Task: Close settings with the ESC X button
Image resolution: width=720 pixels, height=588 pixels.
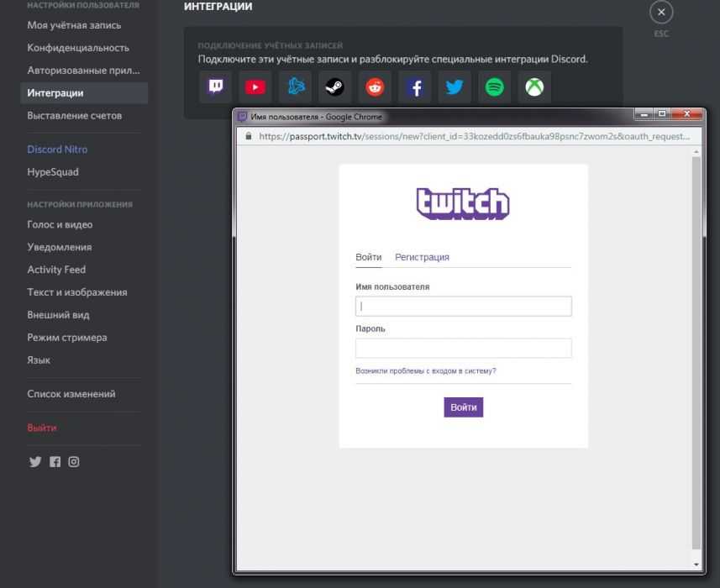Action: [x=662, y=13]
